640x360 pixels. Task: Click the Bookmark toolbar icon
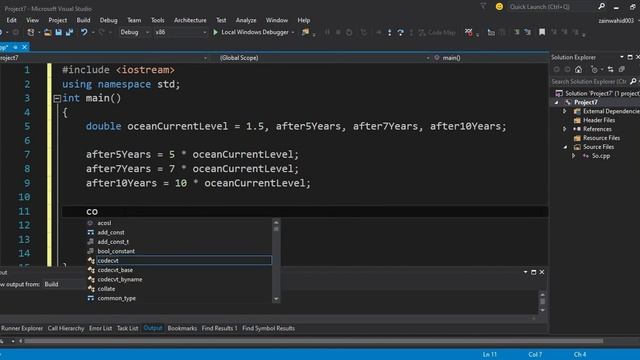click(x=542, y=32)
